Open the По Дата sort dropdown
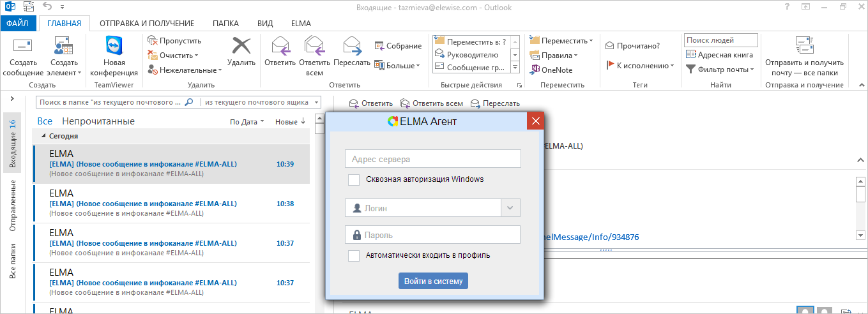The height and width of the screenshot is (314, 868). (x=247, y=122)
